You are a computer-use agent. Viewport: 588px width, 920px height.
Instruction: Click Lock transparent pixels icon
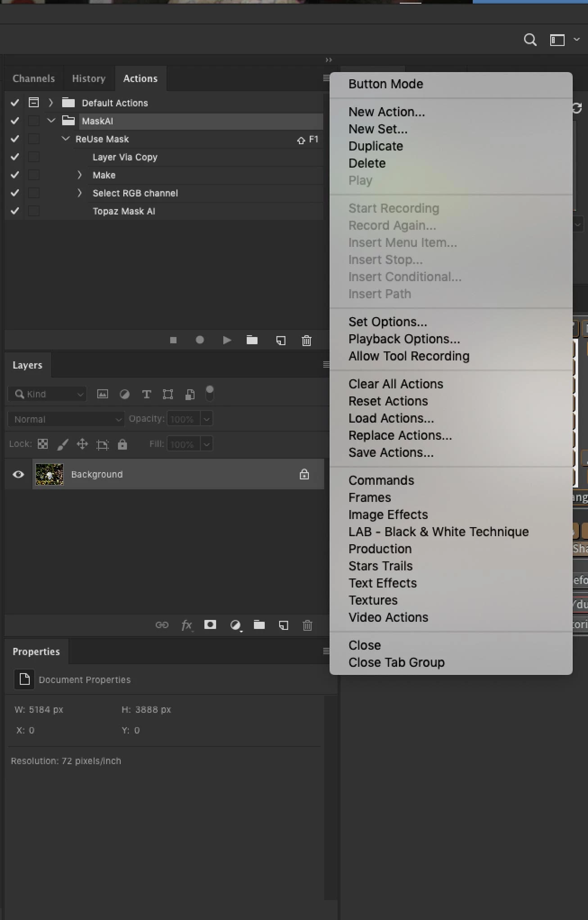tap(43, 444)
